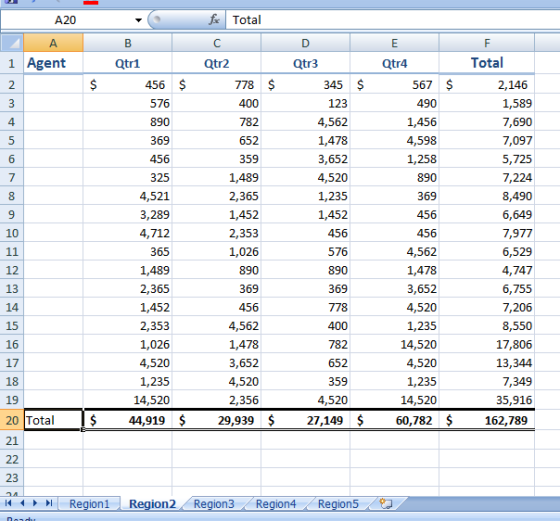560x521 pixels.
Task: Select the cell with value 4,521
Action: coord(128,196)
